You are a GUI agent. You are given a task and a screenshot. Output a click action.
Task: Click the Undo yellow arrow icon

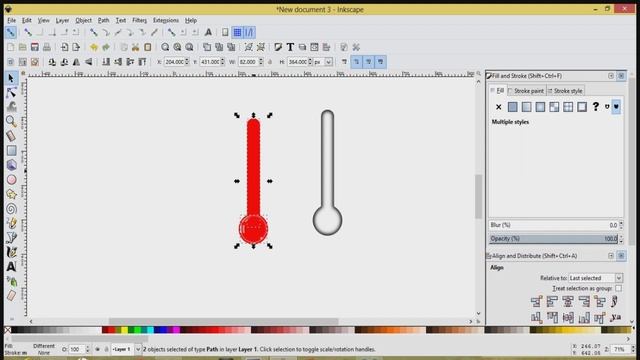(94, 47)
